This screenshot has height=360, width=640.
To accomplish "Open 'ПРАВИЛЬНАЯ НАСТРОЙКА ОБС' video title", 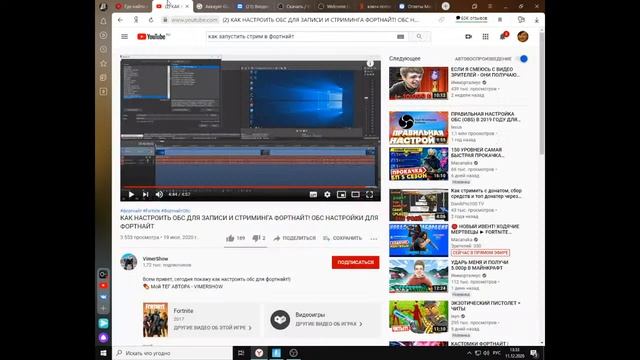I will click(485, 117).
